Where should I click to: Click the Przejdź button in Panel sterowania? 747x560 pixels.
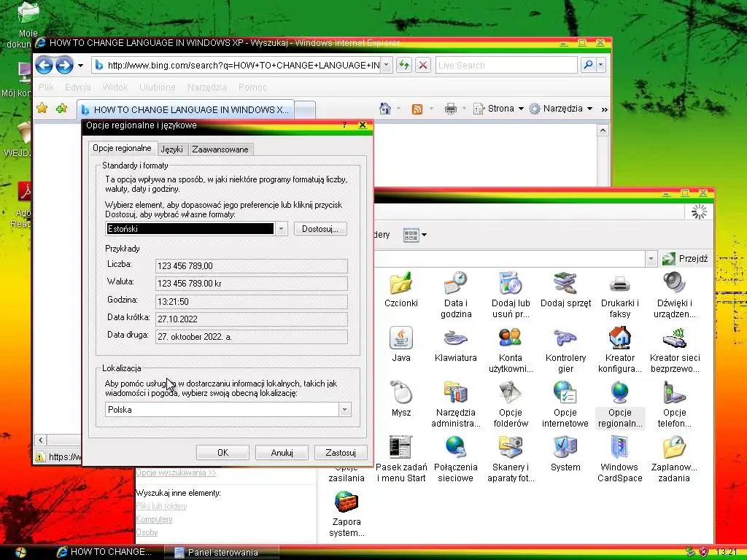point(685,259)
